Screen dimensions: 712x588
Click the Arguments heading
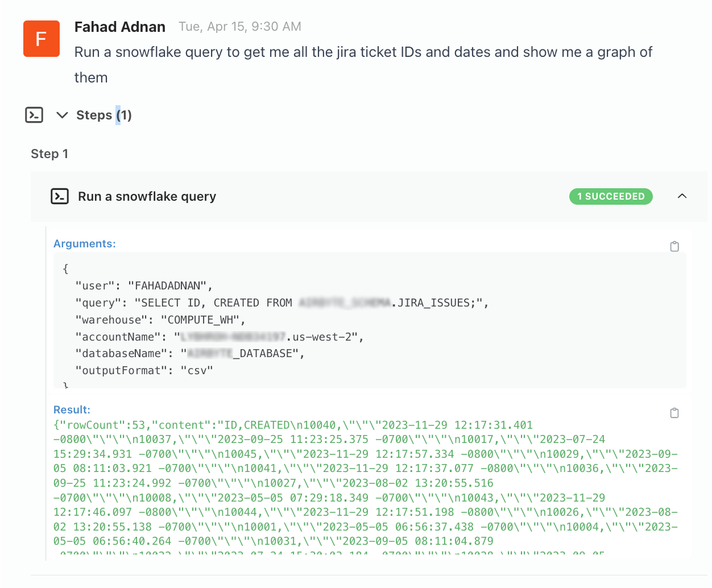tap(84, 243)
